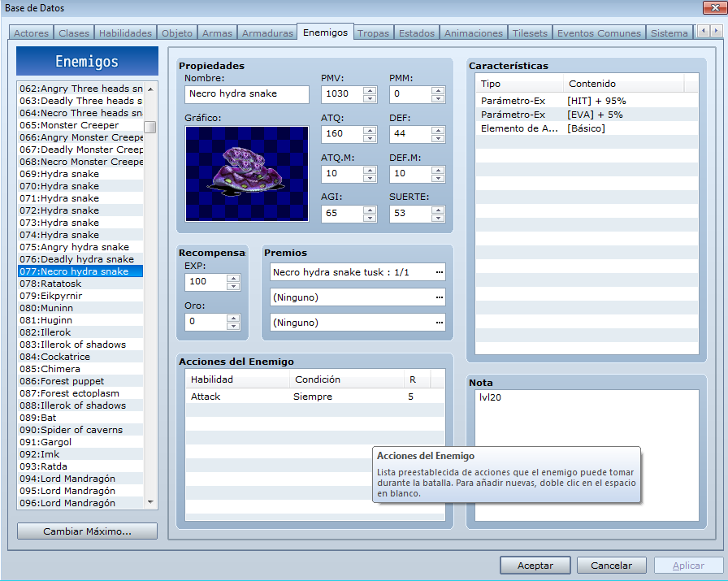Open picker for Necro hydra snake tusk drop

pos(440,272)
